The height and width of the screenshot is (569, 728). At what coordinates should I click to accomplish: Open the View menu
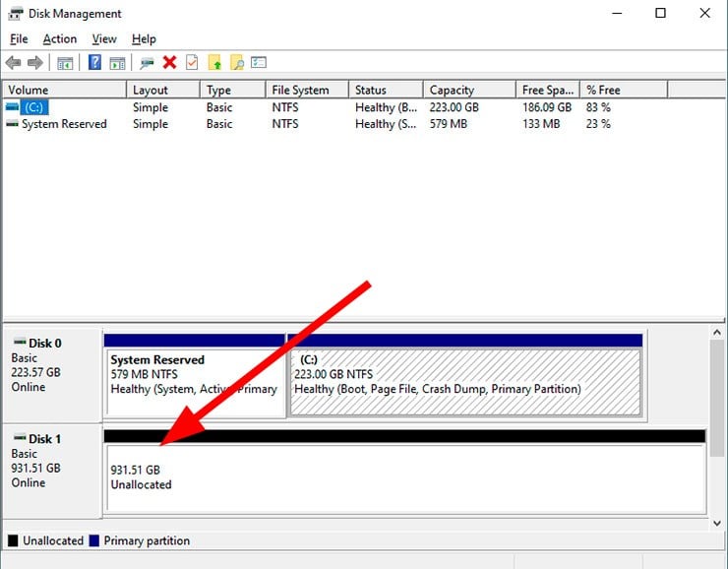pyautogui.click(x=104, y=39)
